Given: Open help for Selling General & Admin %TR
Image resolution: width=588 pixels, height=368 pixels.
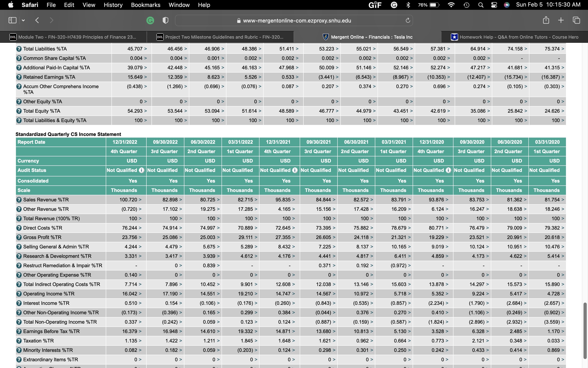Looking at the screenshot, I should click(x=19, y=247).
